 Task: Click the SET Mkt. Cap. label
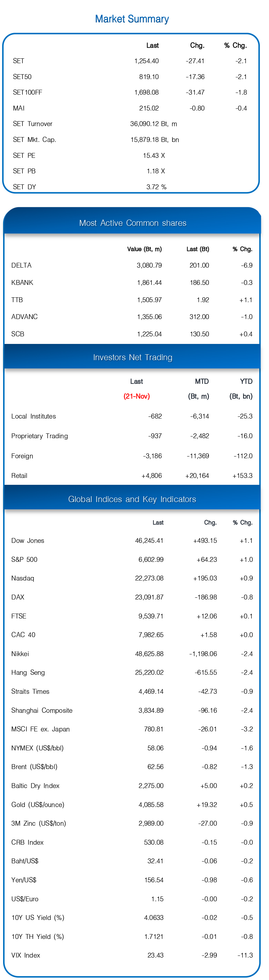[34, 140]
